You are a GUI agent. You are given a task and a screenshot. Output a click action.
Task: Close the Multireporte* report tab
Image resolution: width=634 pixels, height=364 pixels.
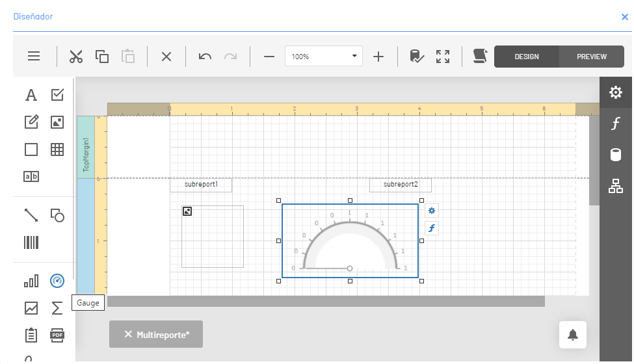(128, 334)
